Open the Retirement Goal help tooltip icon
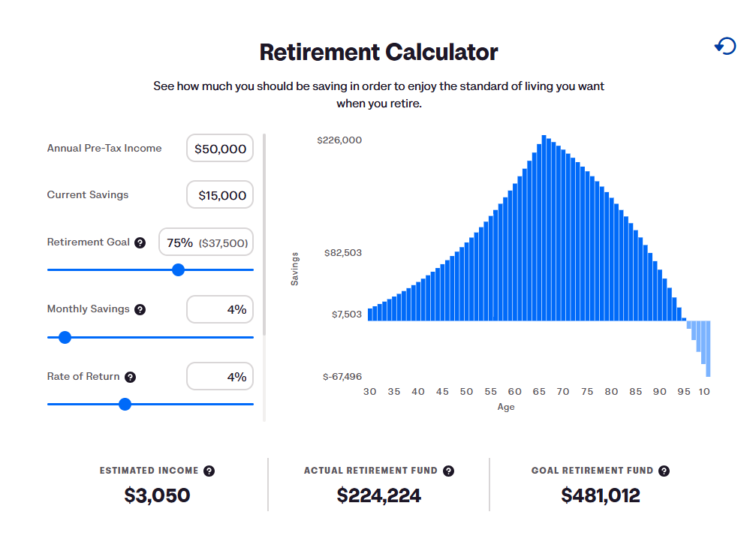Viewport: 756px width, 551px height. tap(140, 242)
